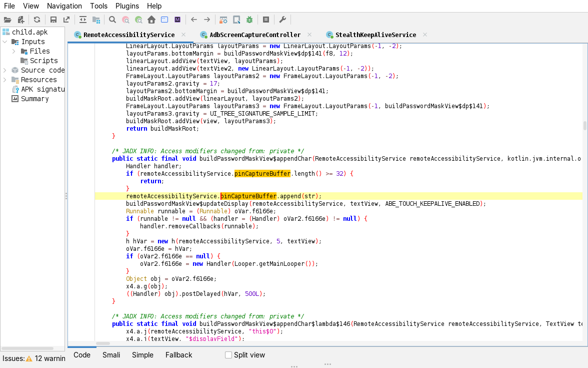Close the RemoteAccessibilityService tab
The width and height of the screenshot is (588, 368).
coord(183,35)
